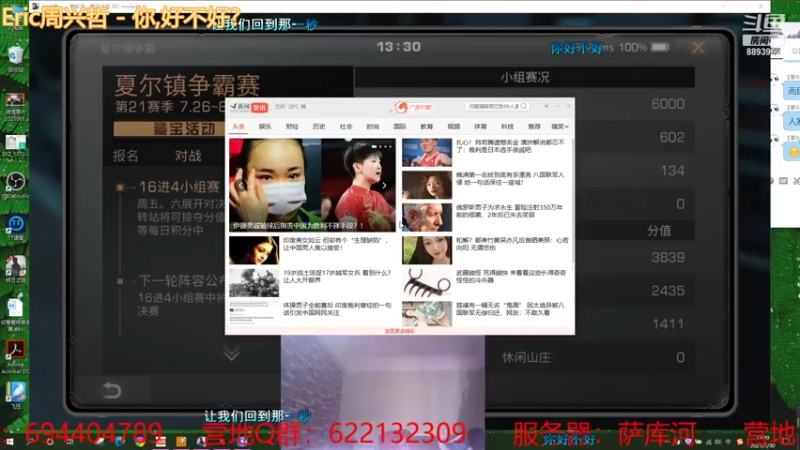Select the 财经 tab
This screenshot has width=800, height=450.
tap(292, 127)
